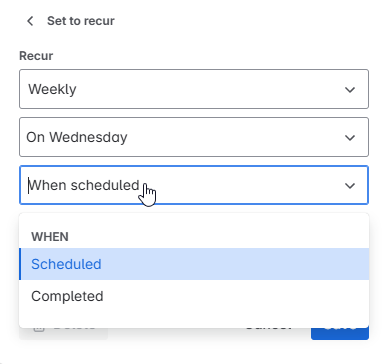This screenshot has height=364, width=383.
Task: Click the trash icon beside Delete
Action: [x=39, y=329]
